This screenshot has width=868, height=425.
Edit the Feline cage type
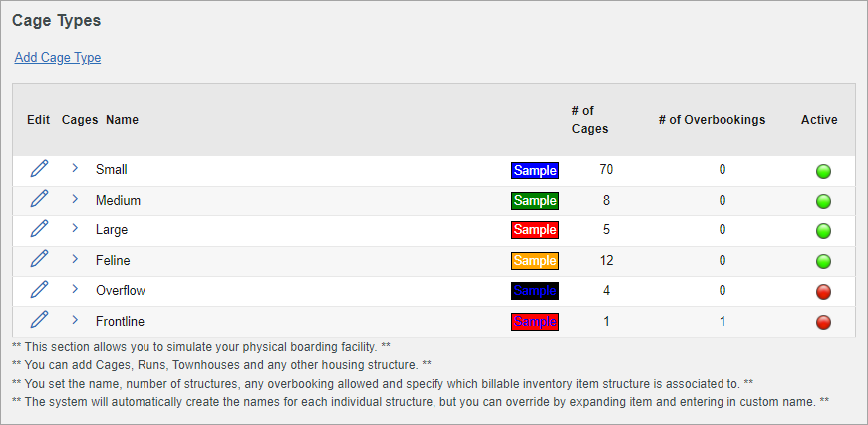tap(39, 259)
